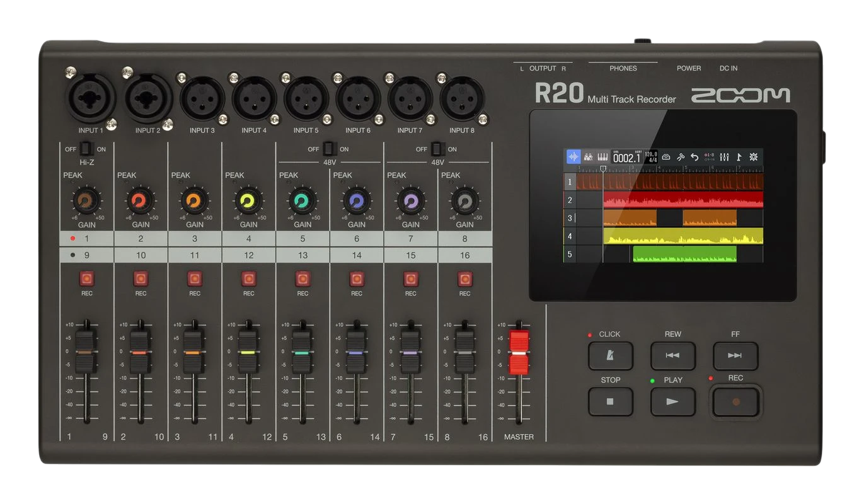Select the yellow audio region on track 4

click(683, 236)
